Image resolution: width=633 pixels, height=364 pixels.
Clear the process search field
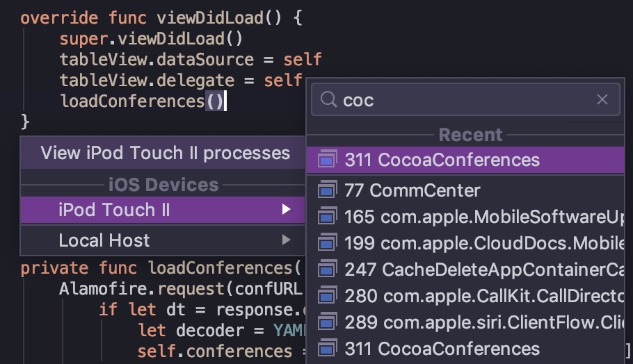pos(602,101)
